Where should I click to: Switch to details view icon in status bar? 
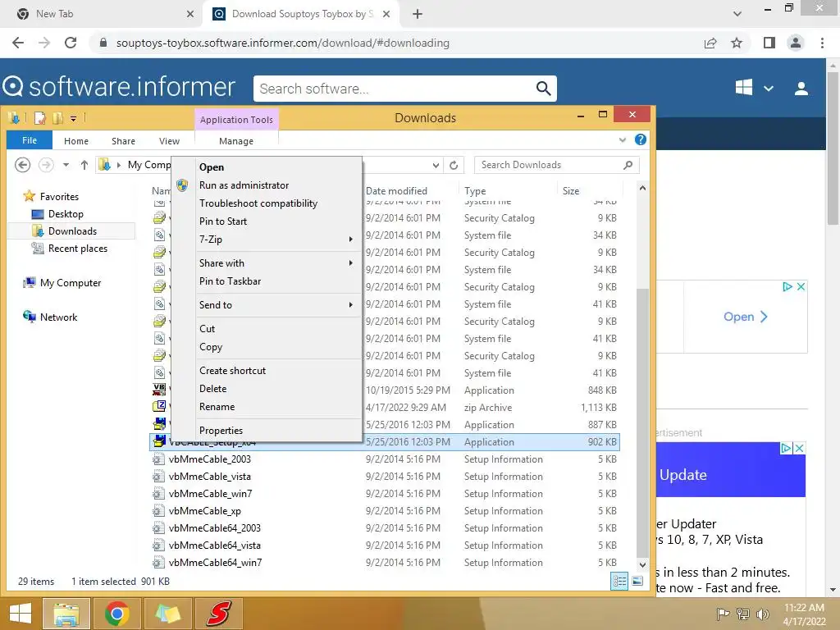coord(620,582)
